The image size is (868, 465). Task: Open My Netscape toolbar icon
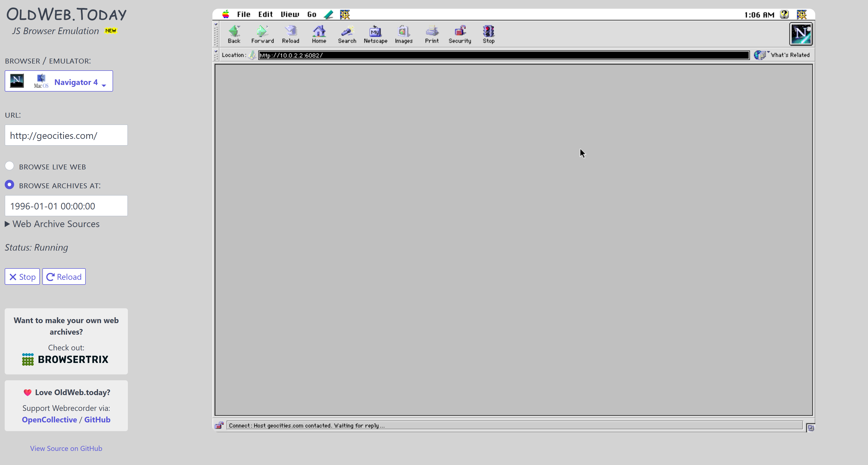click(x=375, y=34)
